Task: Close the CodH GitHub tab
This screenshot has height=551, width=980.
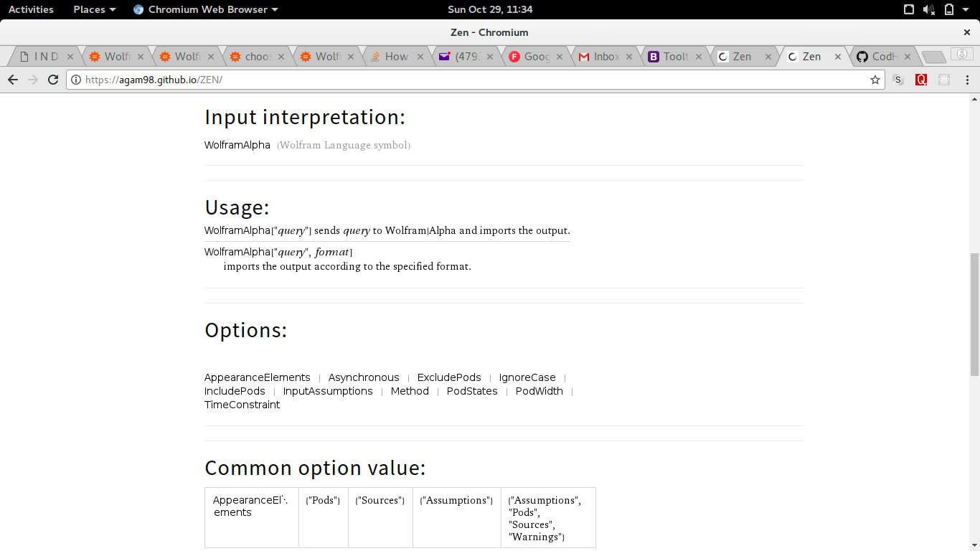Action: 908,57
